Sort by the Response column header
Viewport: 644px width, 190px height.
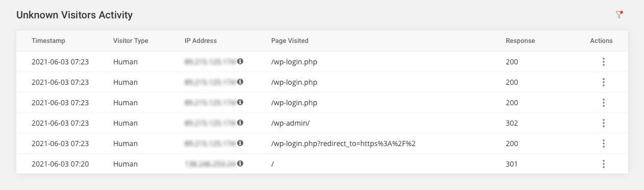click(x=520, y=41)
